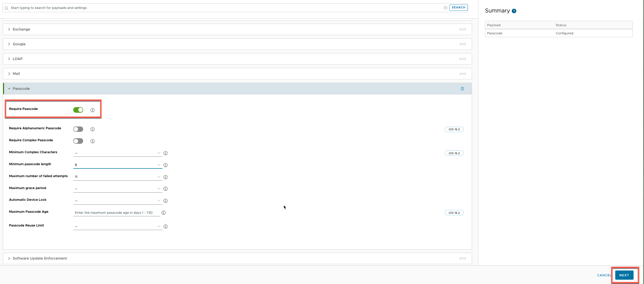Screen dimensions: 644x284
Task: Click ADD for Software Update Enforcement
Action: pyautogui.click(x=462, y=258)
